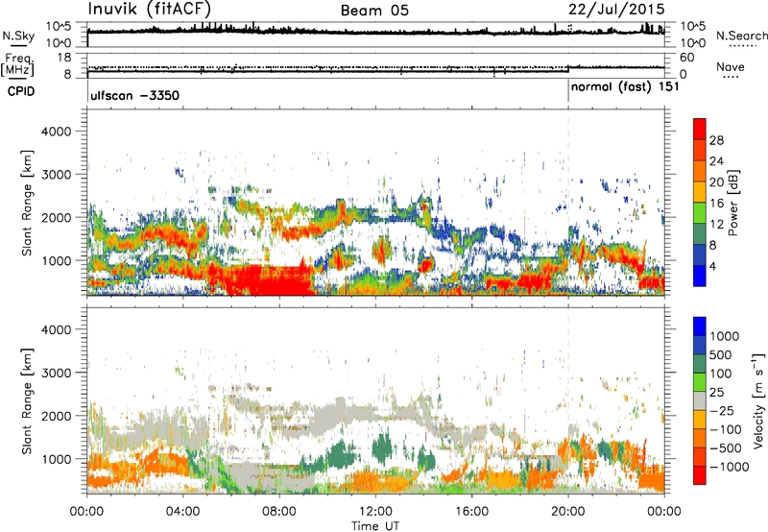
Task: Click the 'Freq. [MHz]' axis label
Action: pos(18,65)
